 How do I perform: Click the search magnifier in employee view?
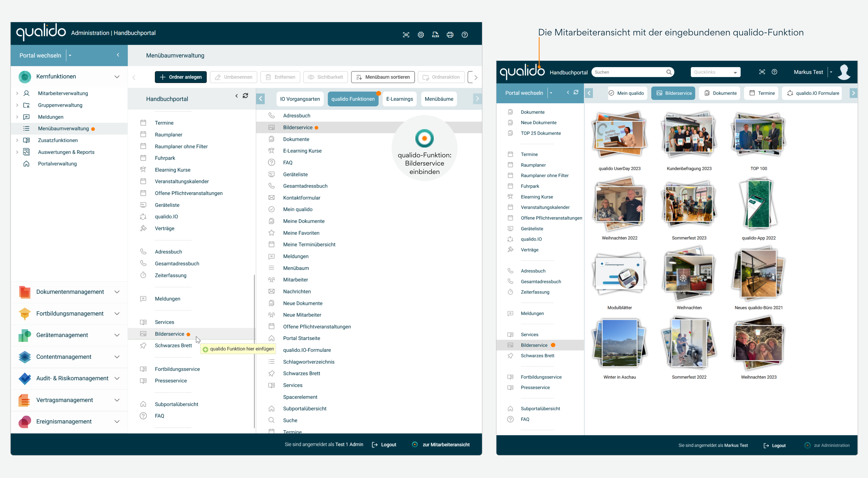(x=669, y=72)
